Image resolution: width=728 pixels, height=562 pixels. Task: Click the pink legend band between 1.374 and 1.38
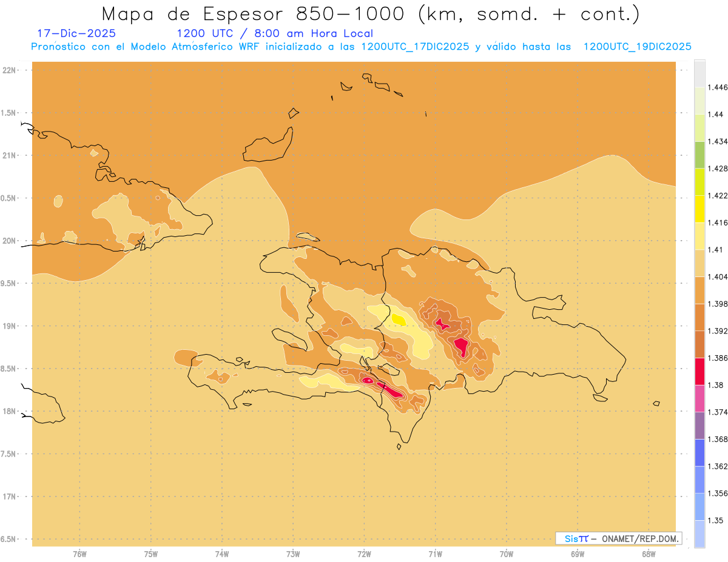tap(699, 398)
